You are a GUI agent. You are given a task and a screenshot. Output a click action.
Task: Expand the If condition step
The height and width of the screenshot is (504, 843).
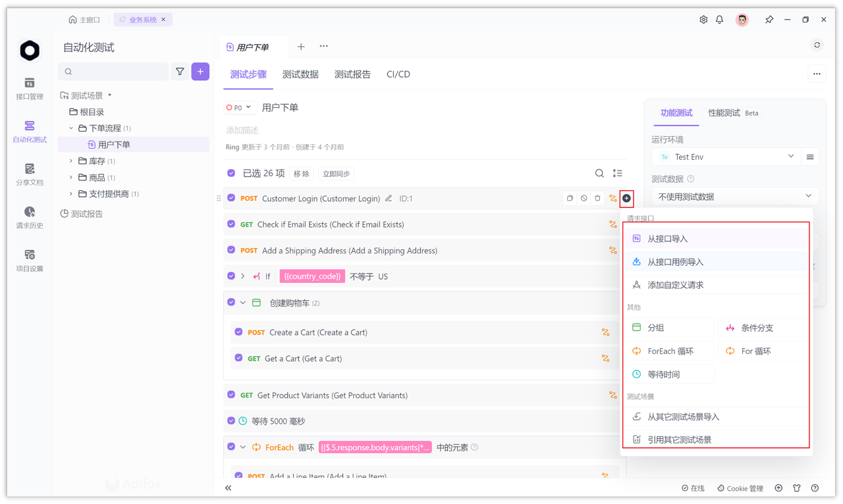[x=243, y=276]
